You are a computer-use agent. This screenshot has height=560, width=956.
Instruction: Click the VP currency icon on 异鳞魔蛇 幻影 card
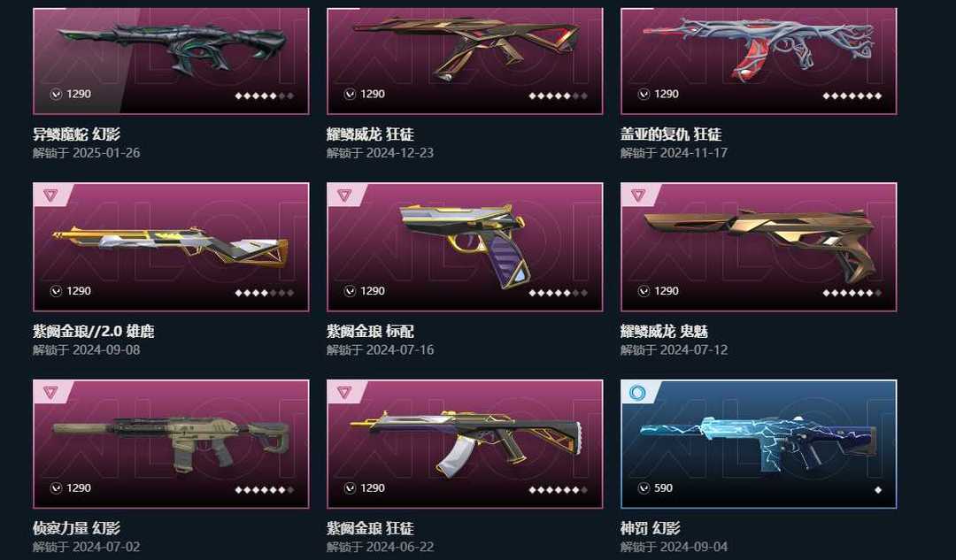pos(56,94)
